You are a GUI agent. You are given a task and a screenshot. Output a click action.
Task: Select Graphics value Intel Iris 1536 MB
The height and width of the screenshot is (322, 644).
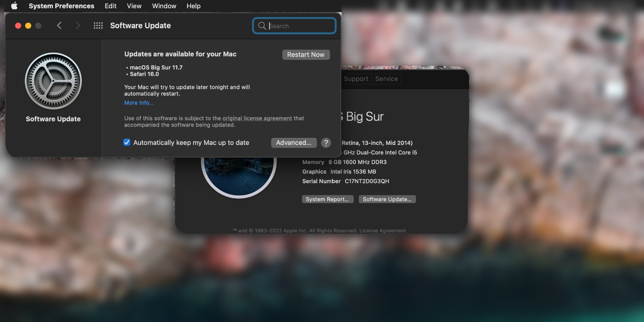(x=353, y=171)
